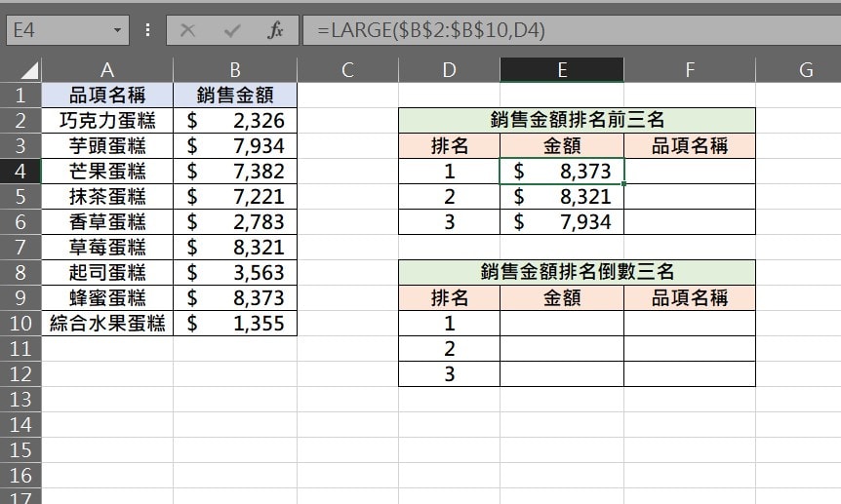This screenshot has width=841, height=504.
Task: Open the Insert Function fx icon
Action: 275,30
